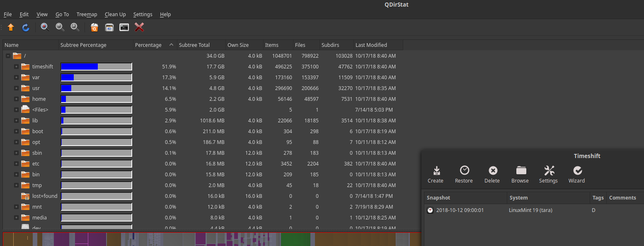Sort by Own Size column header
The height and width of the screenshot is (246, 644).
click(245, 45)
